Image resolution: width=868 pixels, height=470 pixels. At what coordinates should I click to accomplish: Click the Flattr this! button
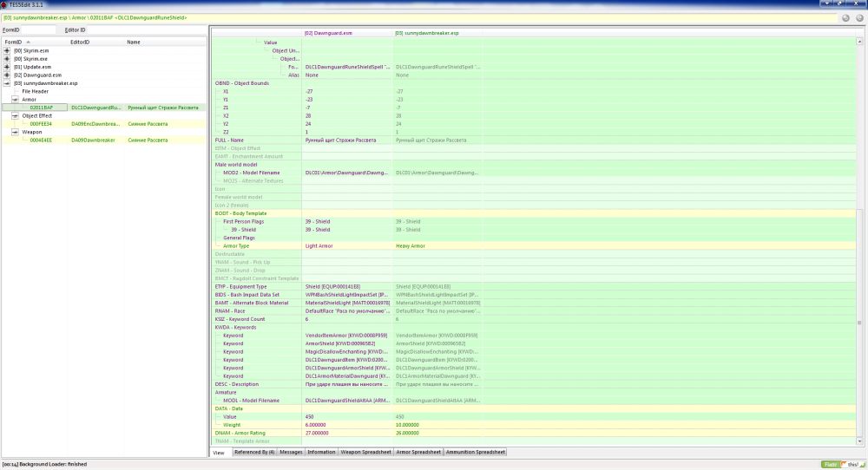(x=843, y=465)
